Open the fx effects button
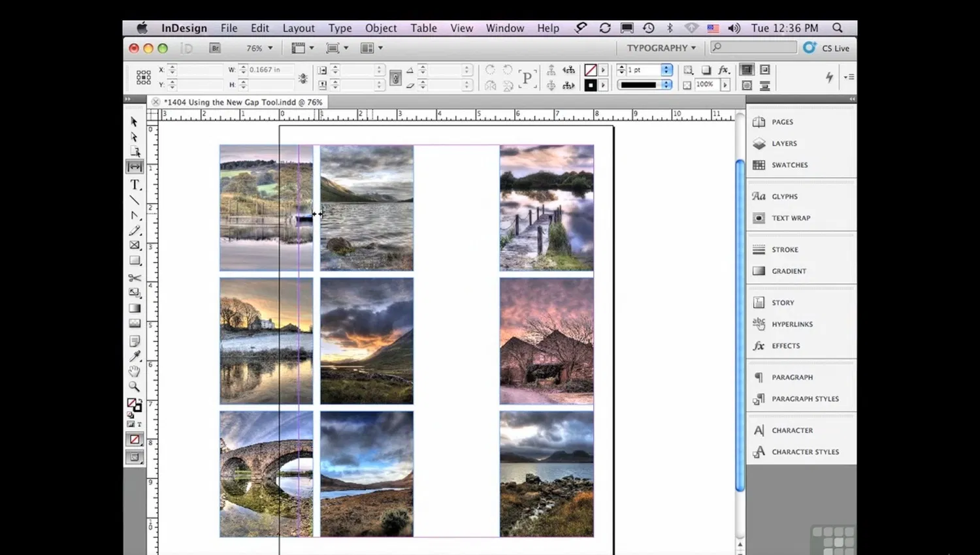This screenshot has width=980, height=555. (723, 70)
